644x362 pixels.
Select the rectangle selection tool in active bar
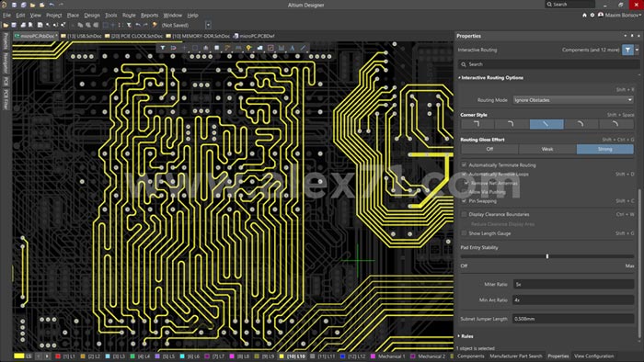[x=195, y=48]
